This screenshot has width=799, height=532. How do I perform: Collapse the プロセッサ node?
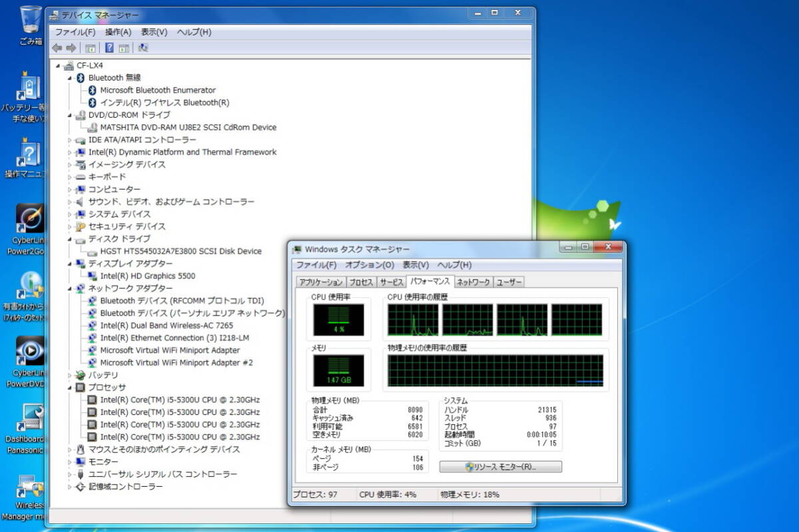[x=70, y=388]
